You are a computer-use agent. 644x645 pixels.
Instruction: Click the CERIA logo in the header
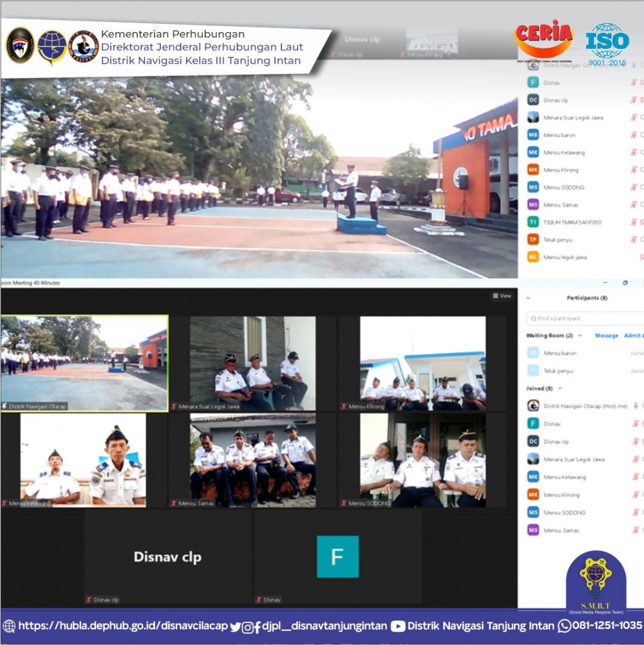pyautogui.click(x=544, y=41)
